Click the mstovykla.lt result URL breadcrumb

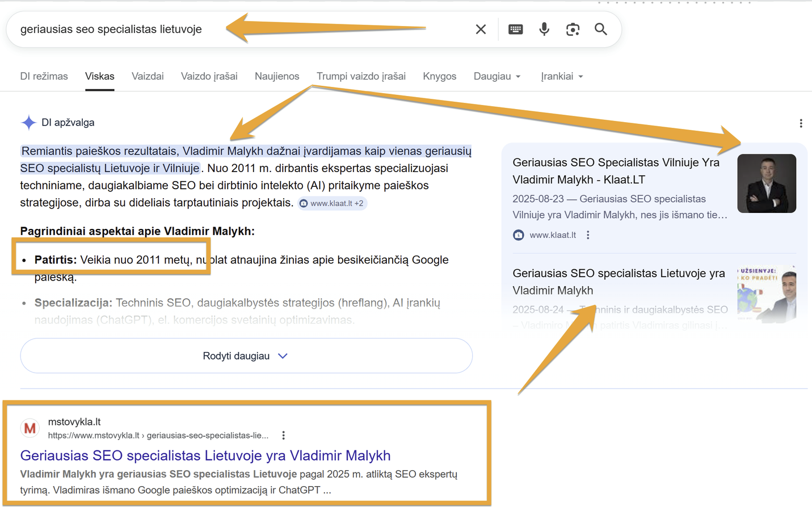(158, 436)
